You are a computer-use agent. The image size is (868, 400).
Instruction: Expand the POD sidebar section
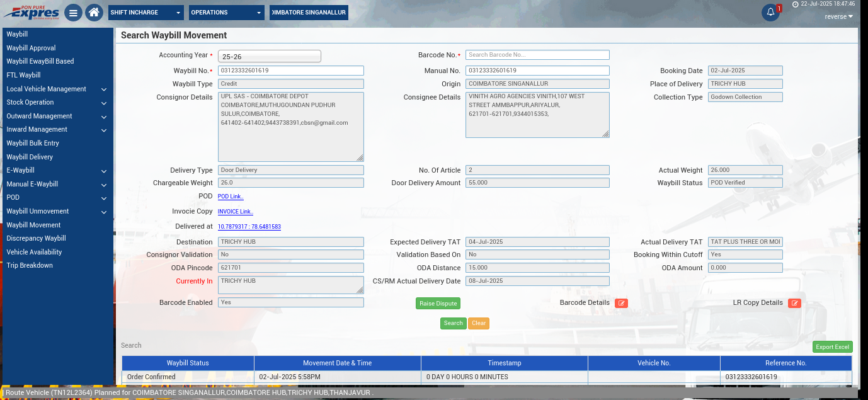coord(57,198)
